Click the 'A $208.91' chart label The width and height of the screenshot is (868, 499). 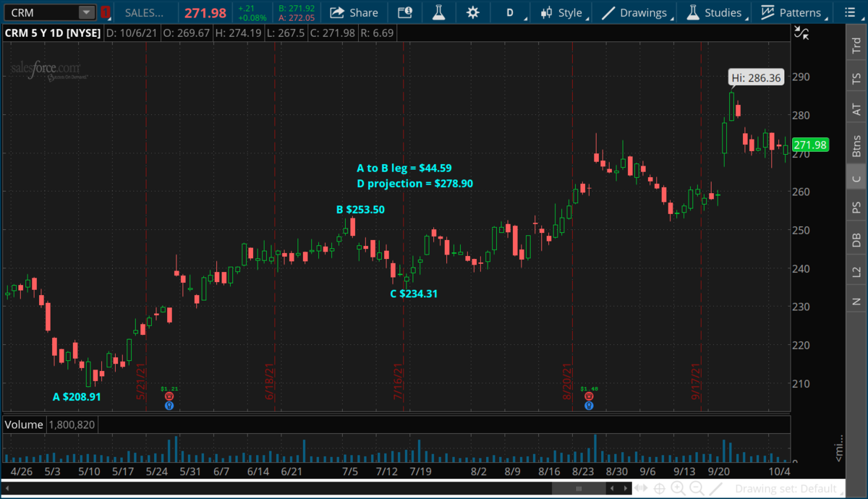[x=77, y=396]
